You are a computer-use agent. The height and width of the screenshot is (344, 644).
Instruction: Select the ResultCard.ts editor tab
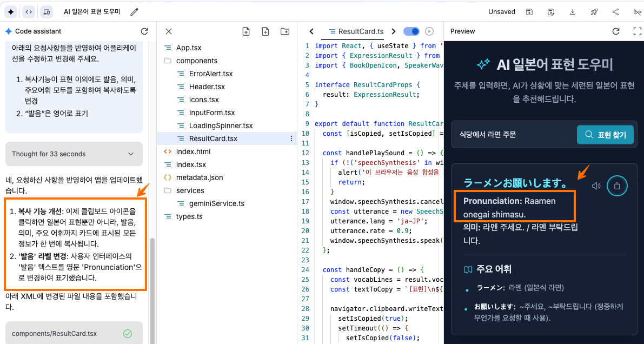(356, 32)
